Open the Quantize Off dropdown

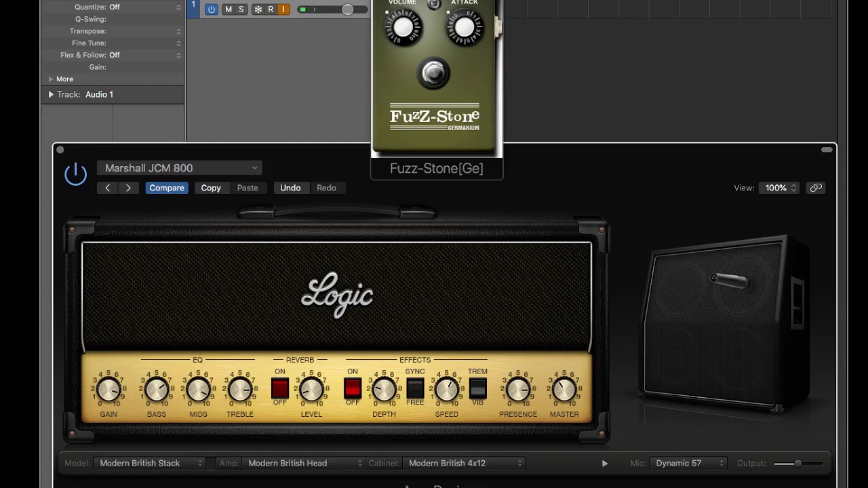click(x=145, y=7)
